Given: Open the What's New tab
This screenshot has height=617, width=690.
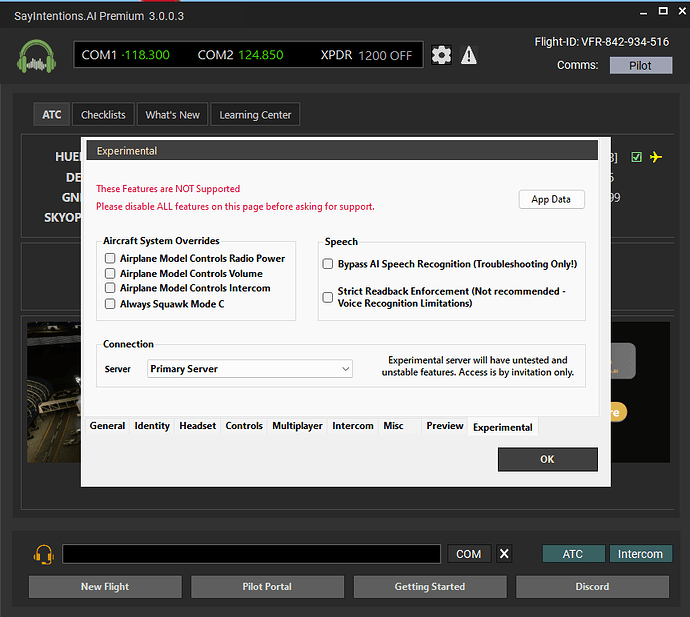Looking at the screenshot, I should point(172,114).
